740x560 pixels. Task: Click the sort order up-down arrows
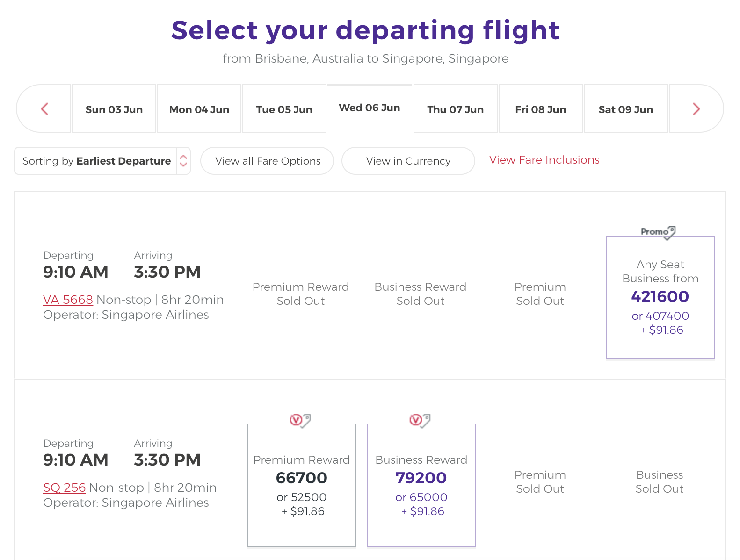[183, 161]
